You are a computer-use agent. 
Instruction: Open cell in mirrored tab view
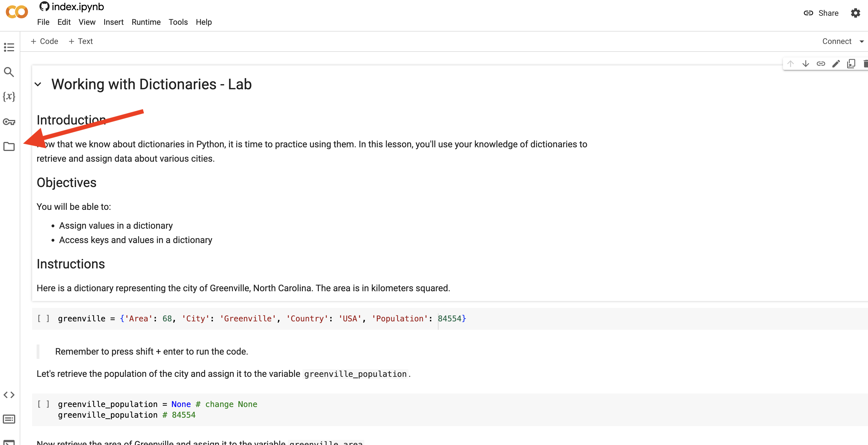[x=851, y=63]
